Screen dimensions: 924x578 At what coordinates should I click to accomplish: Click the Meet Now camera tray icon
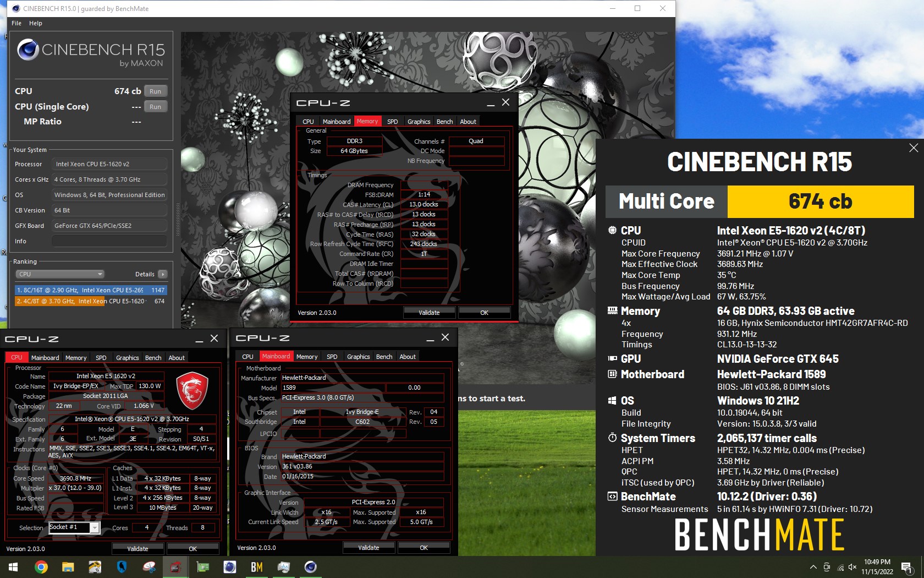(827, 567)
